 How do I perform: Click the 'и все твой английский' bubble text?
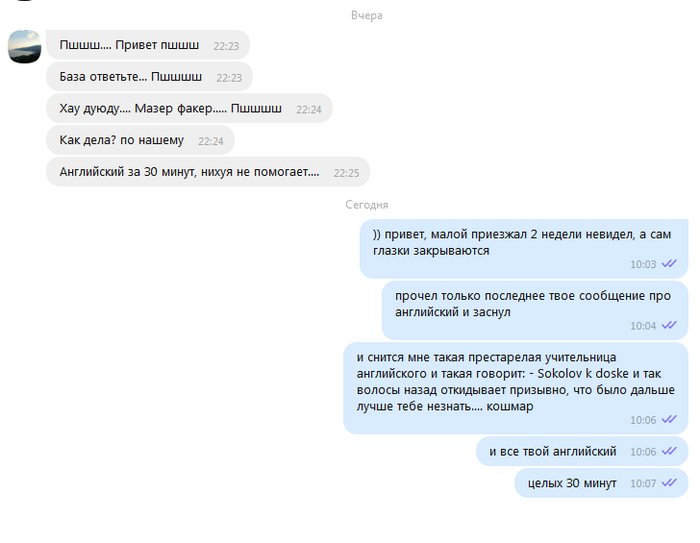pyautogui.click(x=553, y=451)
